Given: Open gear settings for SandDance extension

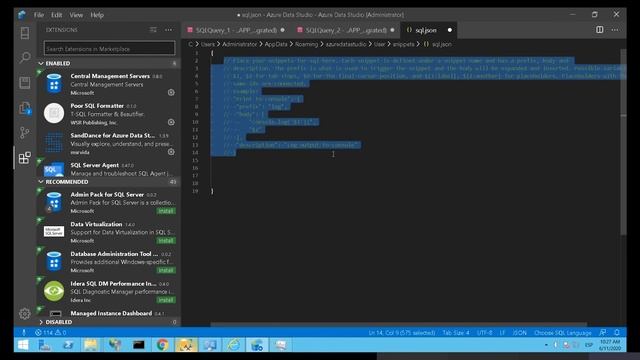Looking at the screenshot, I should [x=171, y=152].
